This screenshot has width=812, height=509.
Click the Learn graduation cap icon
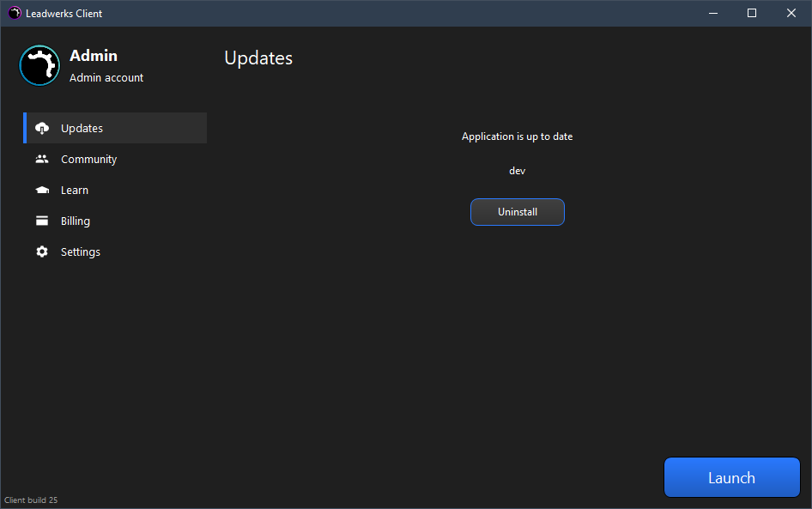click(42, 190)
